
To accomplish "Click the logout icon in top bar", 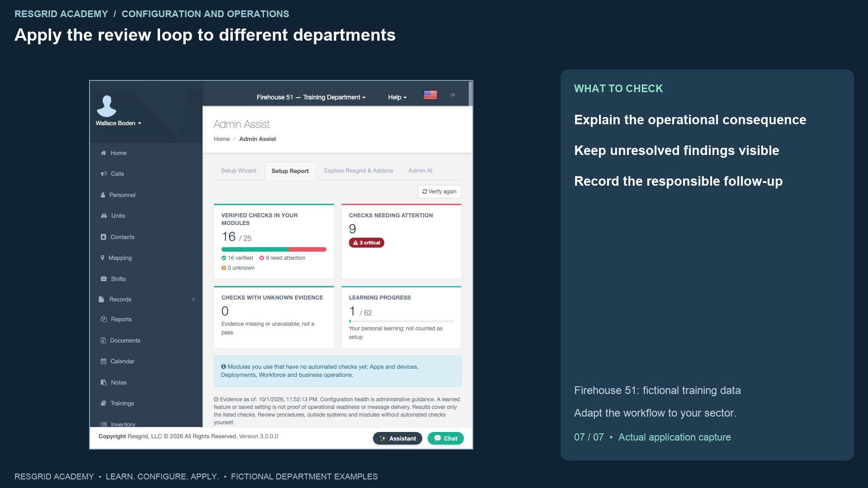I will click(453, 95).
